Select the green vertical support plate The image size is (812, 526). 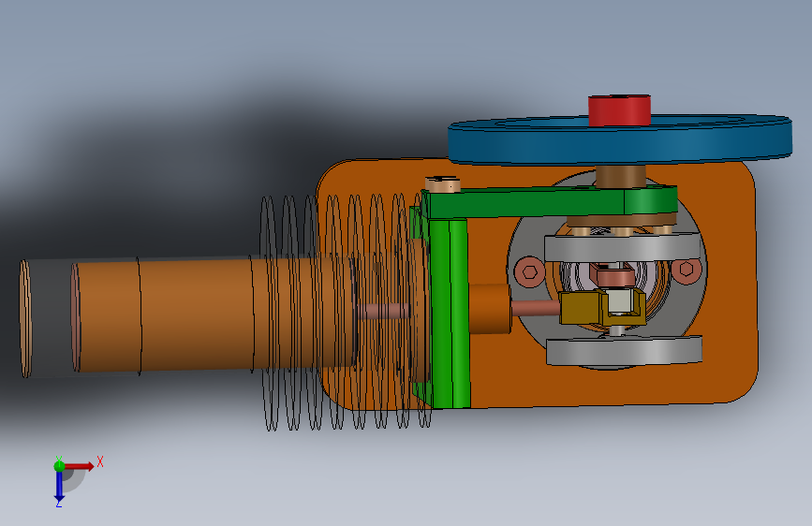point(450,313)
